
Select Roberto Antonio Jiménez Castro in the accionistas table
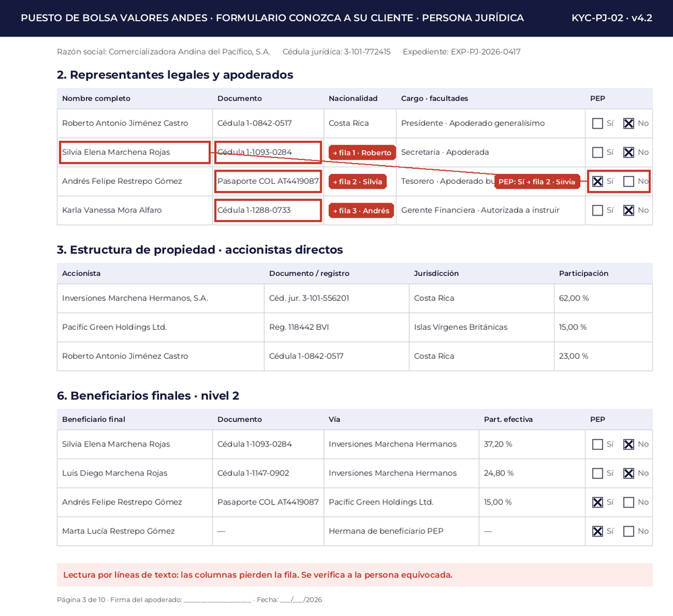click(125, 356)
